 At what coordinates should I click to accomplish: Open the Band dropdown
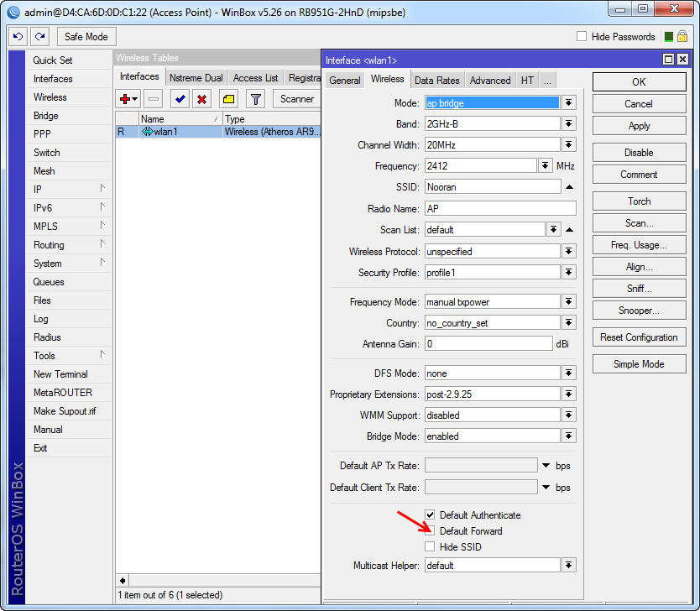(568, 123)
